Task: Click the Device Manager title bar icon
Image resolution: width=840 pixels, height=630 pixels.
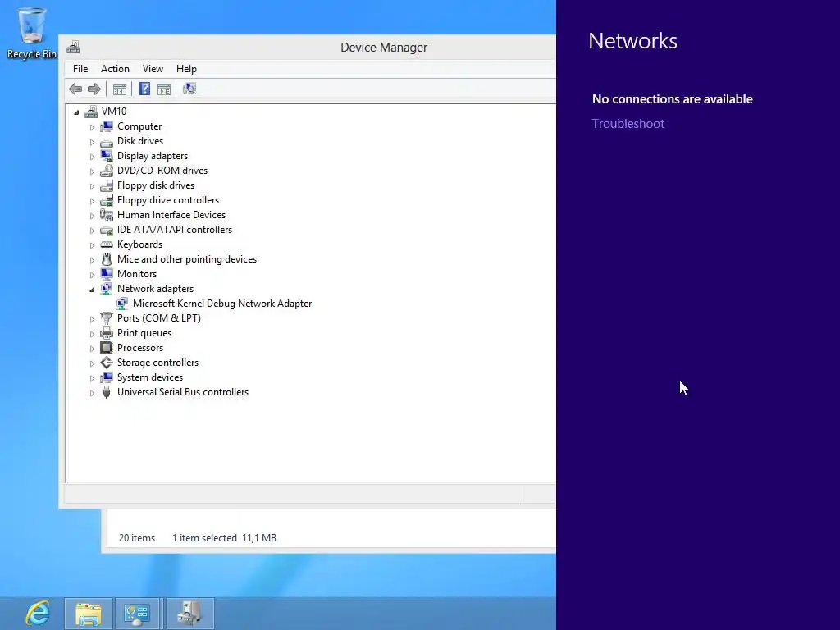Action: pos(73,47)
